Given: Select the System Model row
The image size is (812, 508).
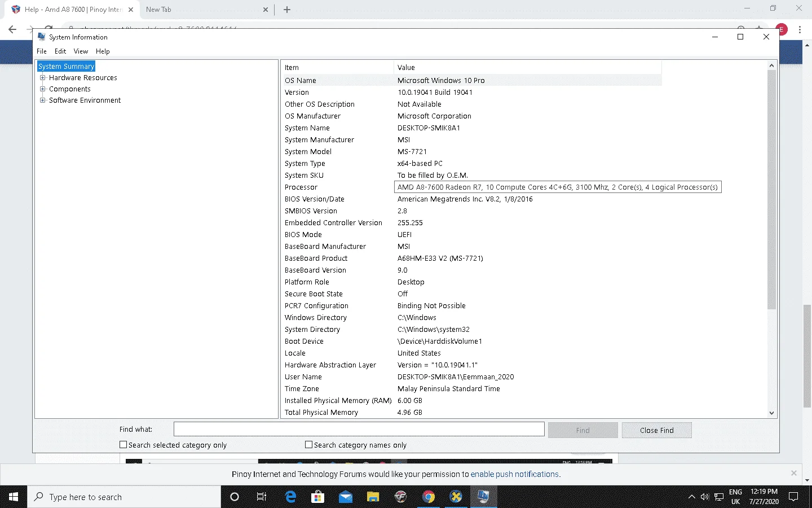Looking at the screenshot, I should pos(471,152).
